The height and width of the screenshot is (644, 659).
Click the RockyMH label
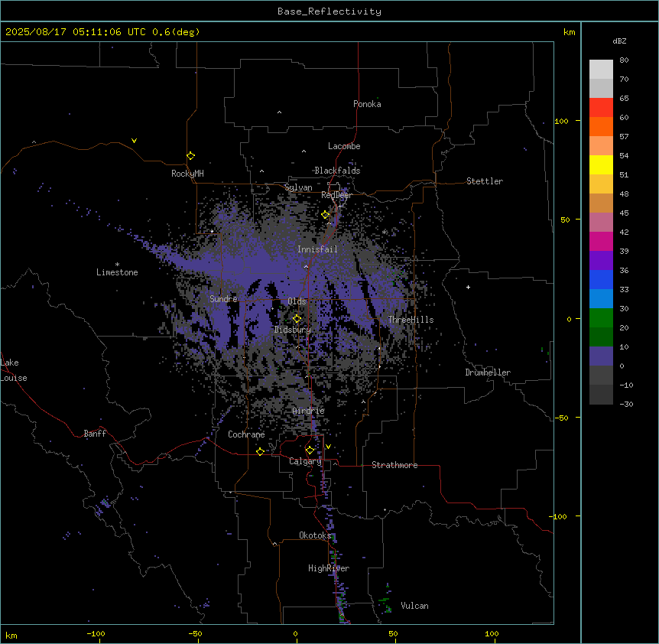pos(187,174)
